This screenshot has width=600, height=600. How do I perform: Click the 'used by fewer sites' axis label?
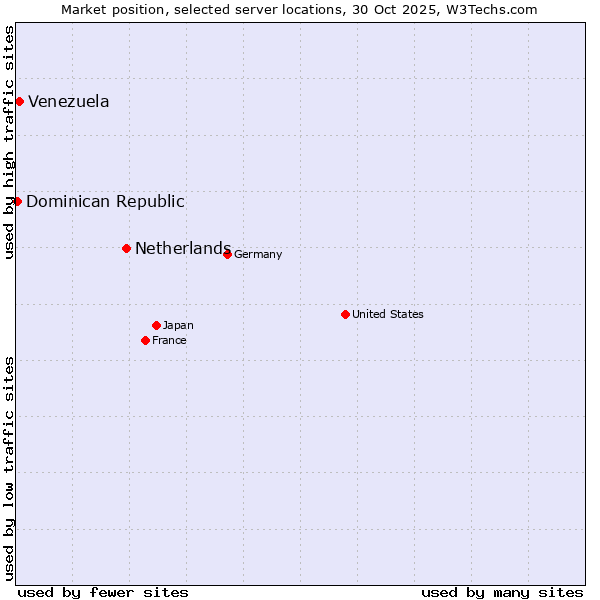pyautogui.click(x=103, y=592)
